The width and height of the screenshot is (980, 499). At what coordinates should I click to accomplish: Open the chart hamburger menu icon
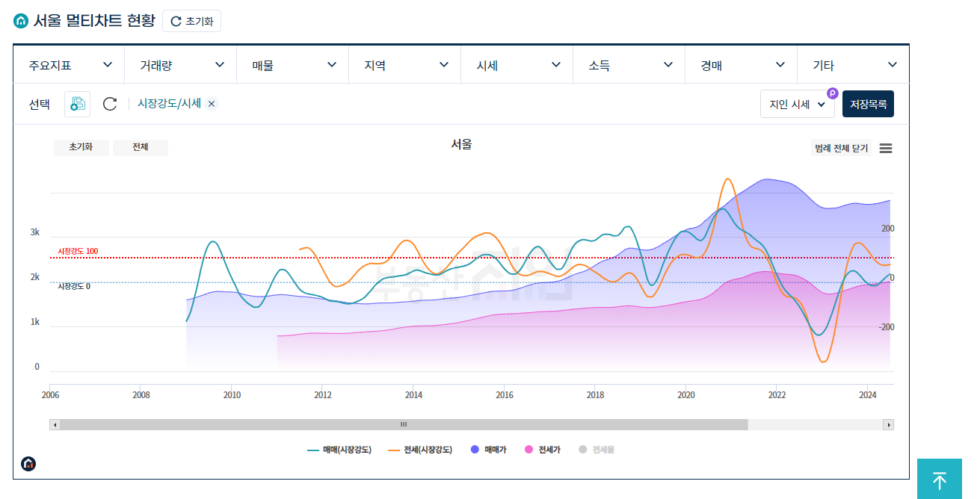[886, 148]
